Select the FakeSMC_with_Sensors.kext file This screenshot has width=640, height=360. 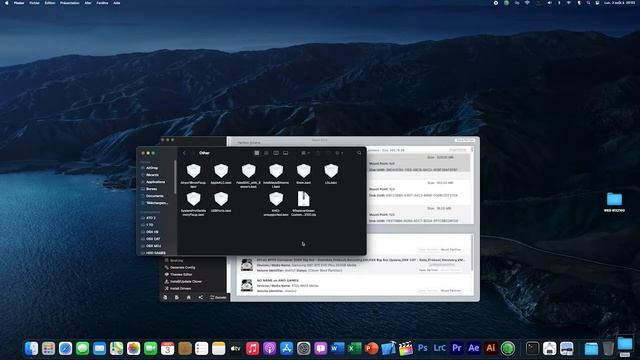point(248,176)
